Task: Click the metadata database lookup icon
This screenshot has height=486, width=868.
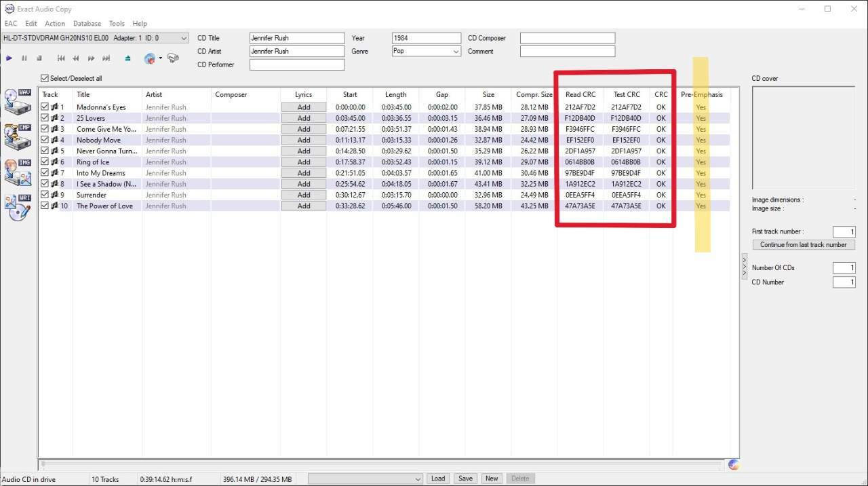Action: point(150,58)
